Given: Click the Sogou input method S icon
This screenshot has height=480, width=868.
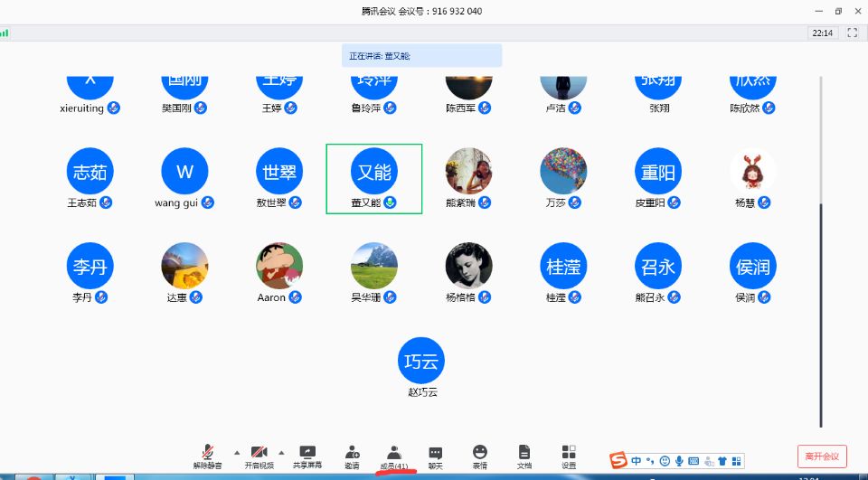Looking at the screenshot, I should click(x=618, y=461).
